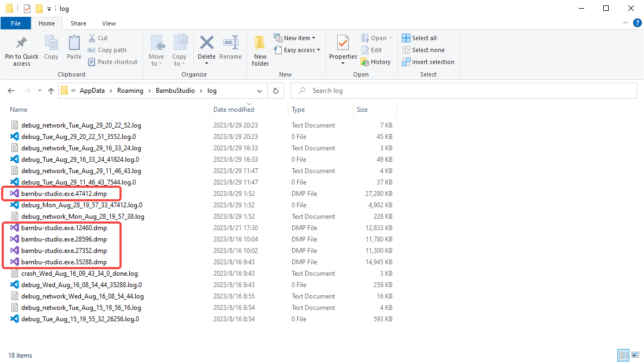Screen dimensions: 644x362
Task: Select debug_network_Tue_Aug_15_19_56_16.log
Action: pyautogui.click(x=81, y=308)
